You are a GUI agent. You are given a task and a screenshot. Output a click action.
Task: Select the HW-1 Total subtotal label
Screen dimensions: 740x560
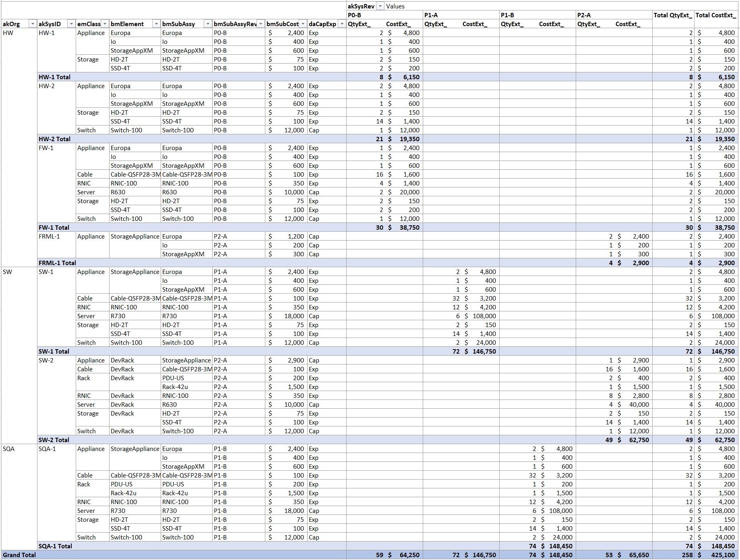coord(54,77)
